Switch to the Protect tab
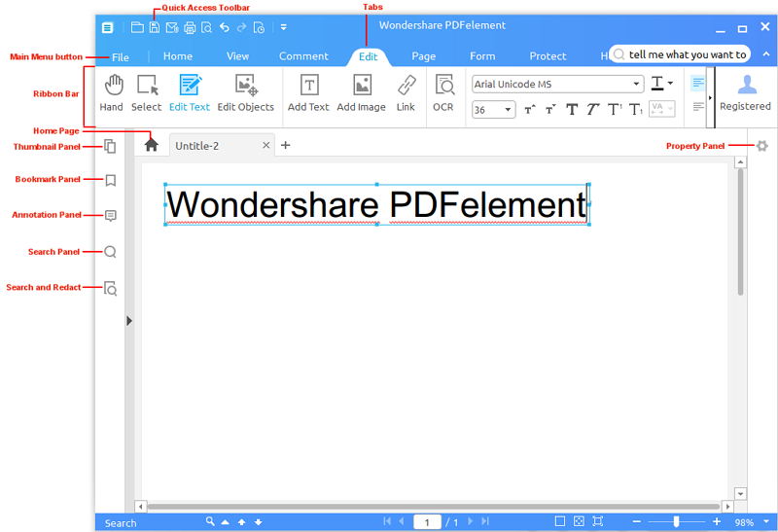Viewport: 778px width, 532px height. [548, 56]
